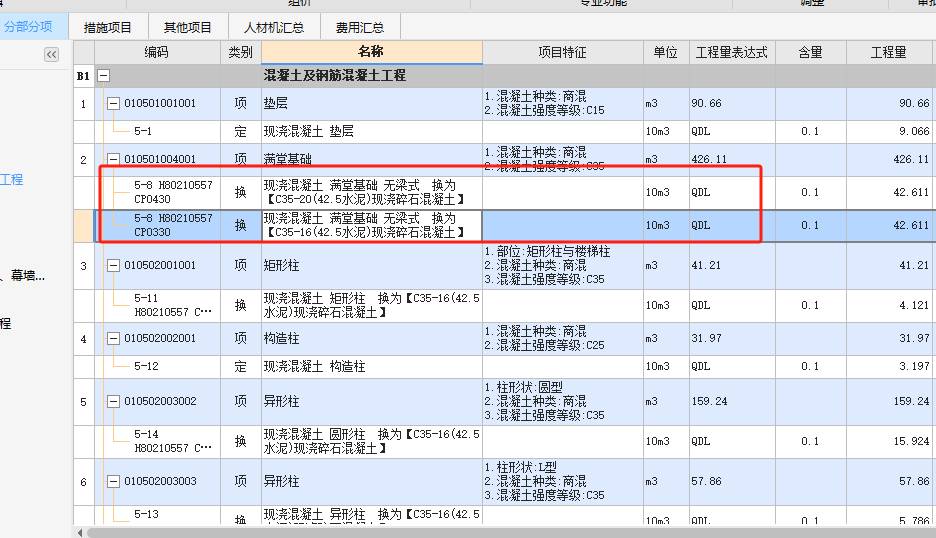Click the 工程量 value 9.066
Image resolution: width=936 pixels, height=538 pixels.
click(x=889, y=131)
